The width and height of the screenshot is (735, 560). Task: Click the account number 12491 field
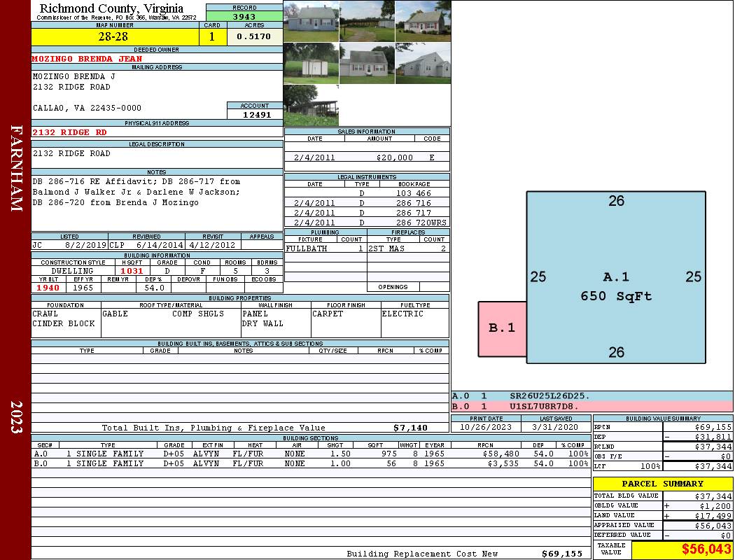coord(255,114)
